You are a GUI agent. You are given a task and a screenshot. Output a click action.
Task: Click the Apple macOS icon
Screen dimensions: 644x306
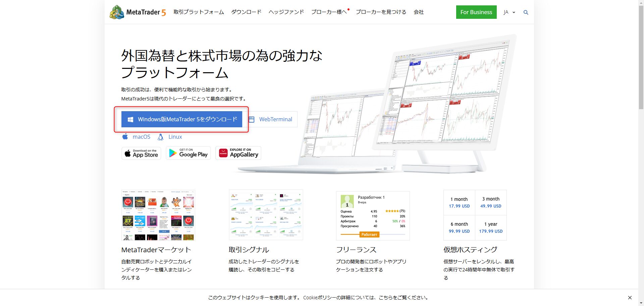point(125,136)
